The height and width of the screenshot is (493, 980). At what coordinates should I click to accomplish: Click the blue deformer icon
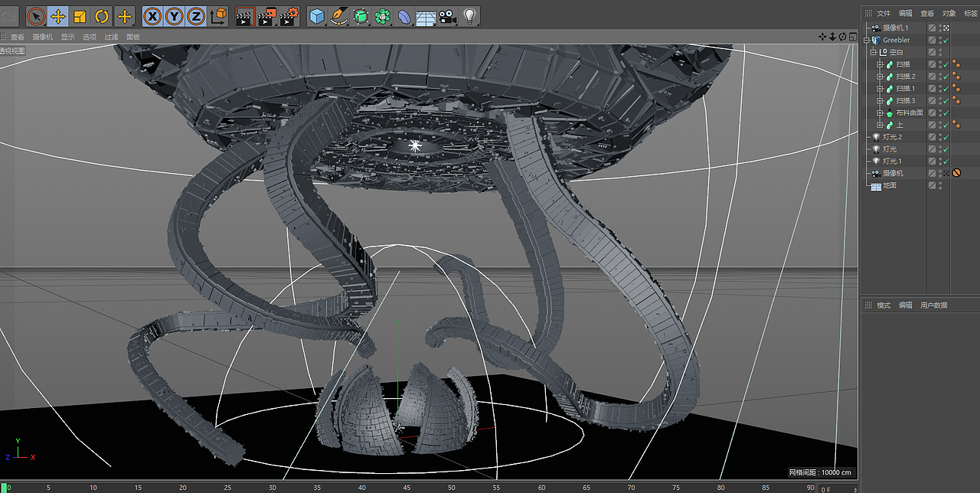[404, 16]
